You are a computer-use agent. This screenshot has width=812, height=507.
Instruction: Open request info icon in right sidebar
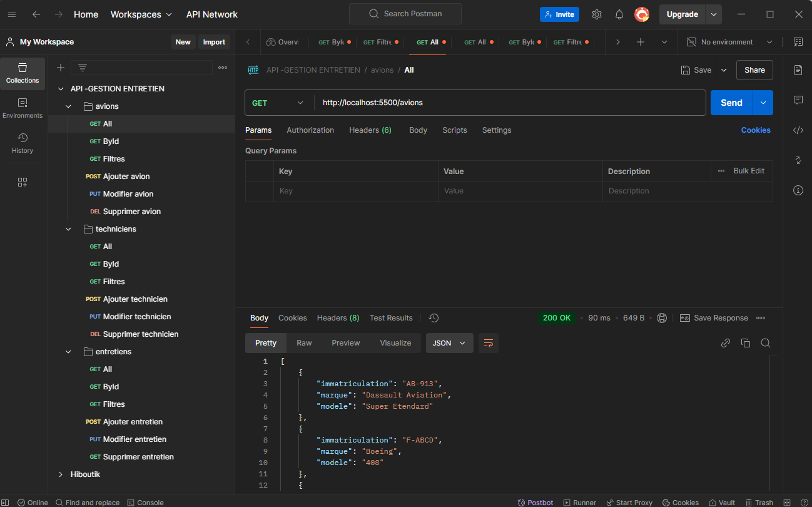click(798, 190)
